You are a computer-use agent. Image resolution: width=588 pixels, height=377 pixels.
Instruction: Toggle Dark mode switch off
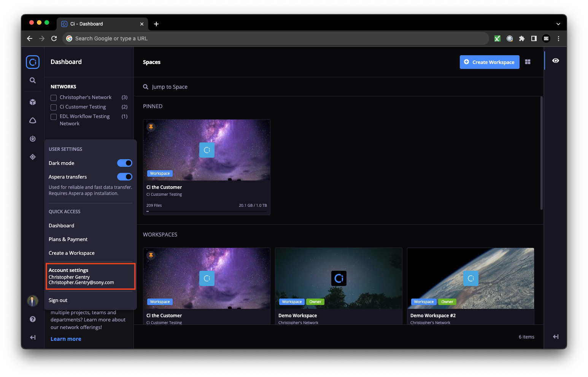point(124,163)
